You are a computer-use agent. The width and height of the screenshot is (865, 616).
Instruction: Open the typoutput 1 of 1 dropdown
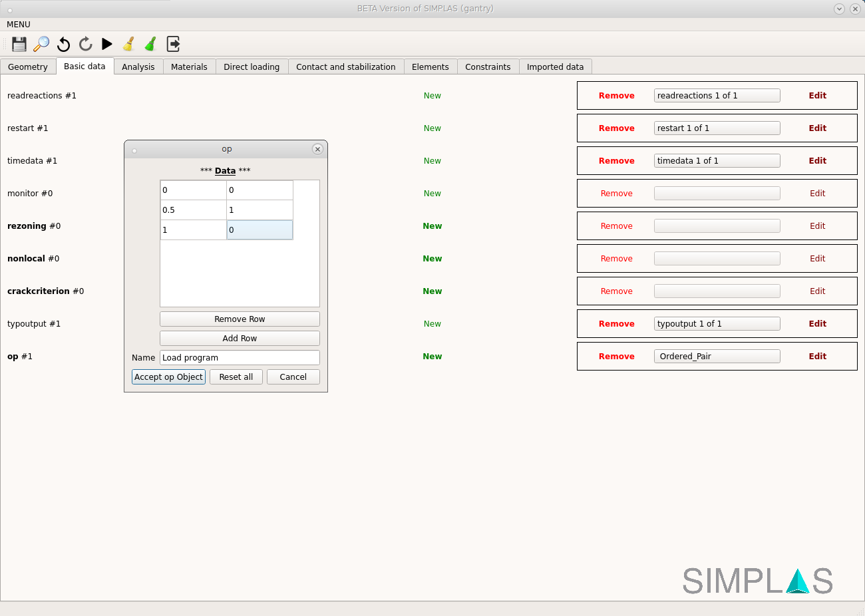(x=717, y=324)
